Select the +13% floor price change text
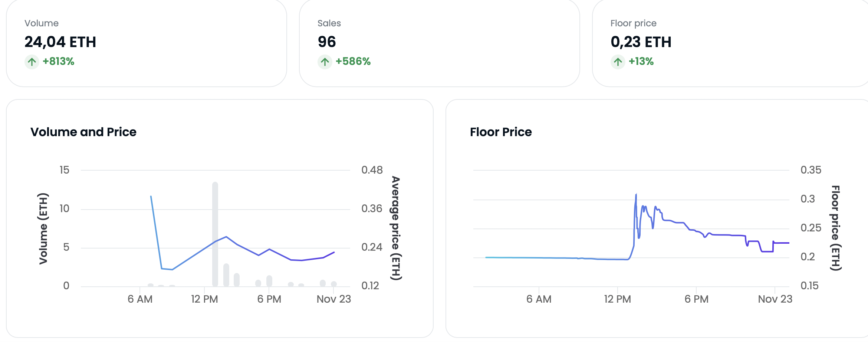Image resolution: width=868 pixels, height=342 pixels. 641,62
